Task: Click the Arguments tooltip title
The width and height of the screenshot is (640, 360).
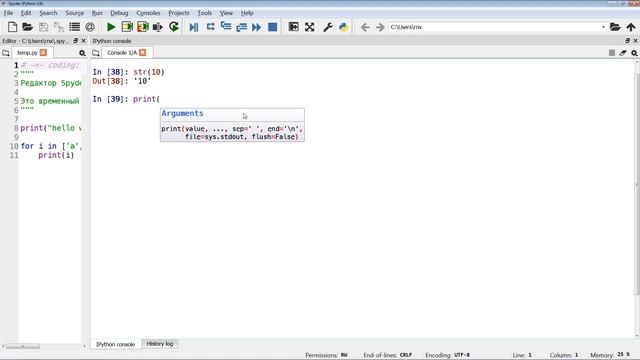Action: [182, 113]
